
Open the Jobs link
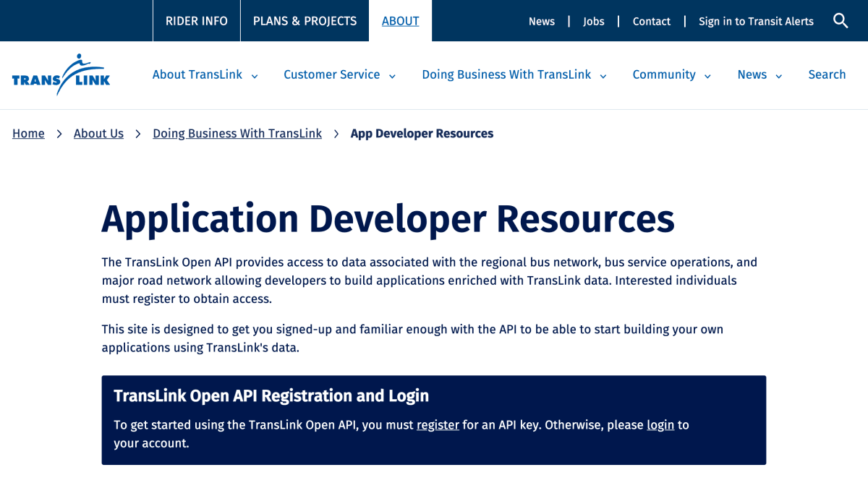[594, 22]
